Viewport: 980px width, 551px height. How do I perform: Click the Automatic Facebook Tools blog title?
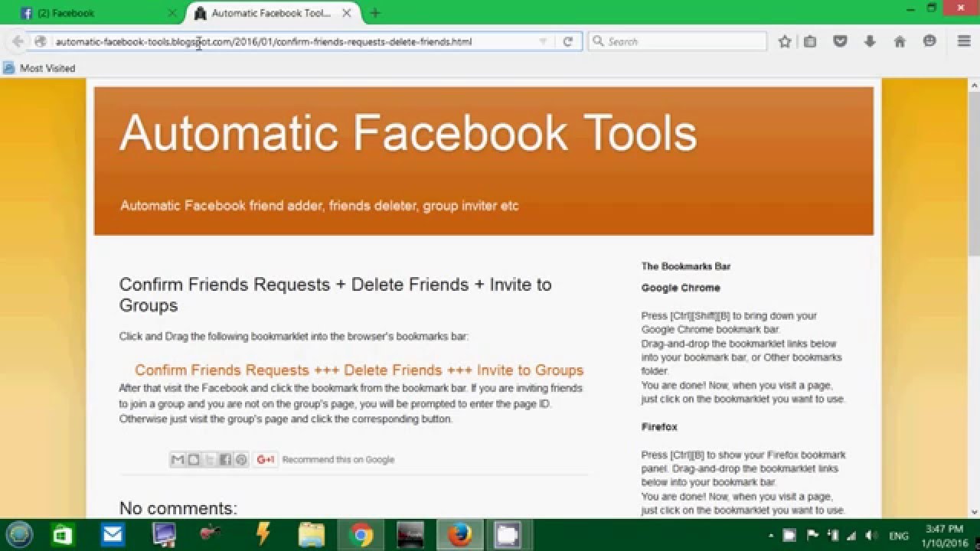(x=408, y=132)
